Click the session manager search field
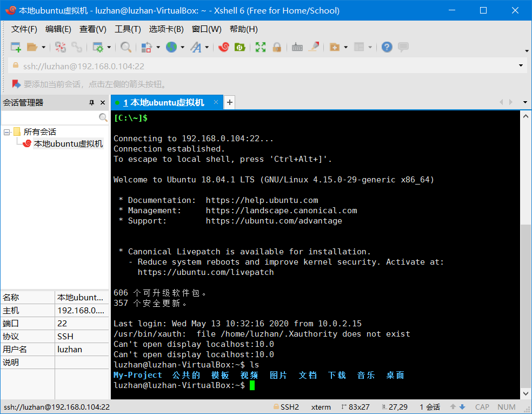 pos(50,117)
